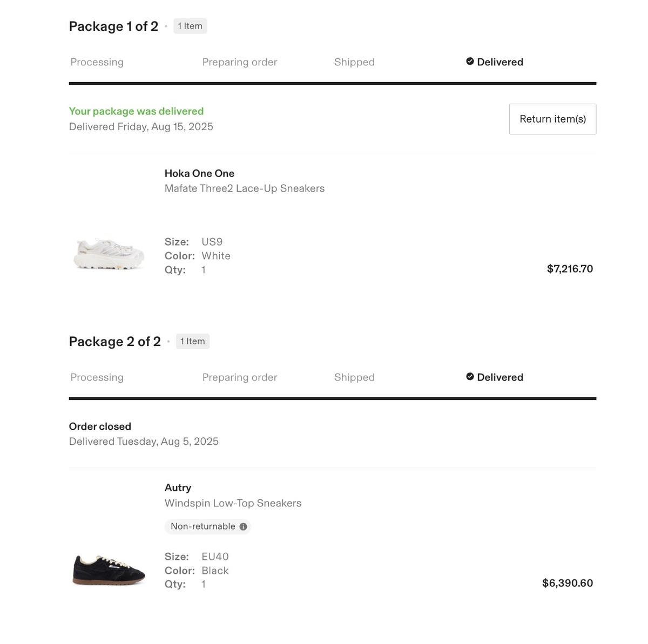648x644 pixels.
Task: Open the black Autry sneaker thumbnail
Action: tap(109, 570)
